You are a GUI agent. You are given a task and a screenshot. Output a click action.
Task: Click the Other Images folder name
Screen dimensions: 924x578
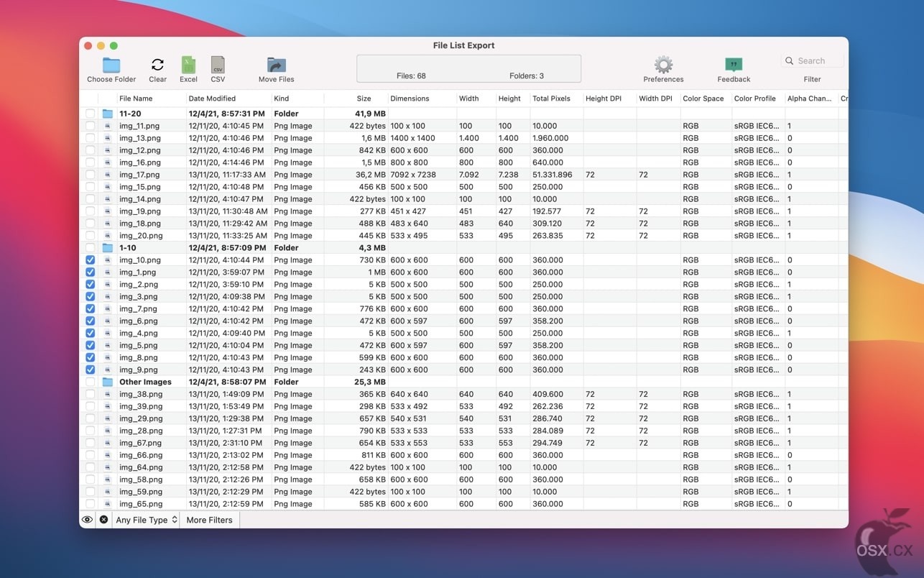145,382
